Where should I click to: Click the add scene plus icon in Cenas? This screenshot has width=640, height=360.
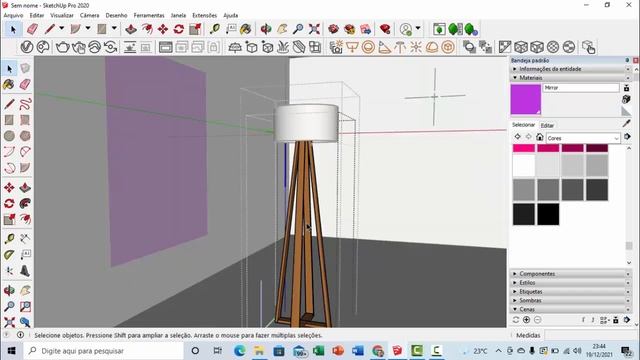pyautogui.click(x=527, y=320)
